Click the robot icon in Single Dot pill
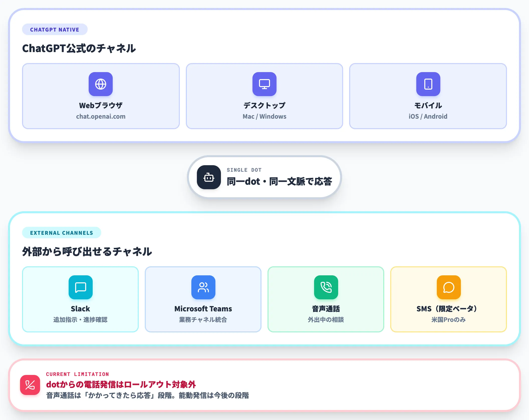 pyautogui.click(x=209, y=177)
